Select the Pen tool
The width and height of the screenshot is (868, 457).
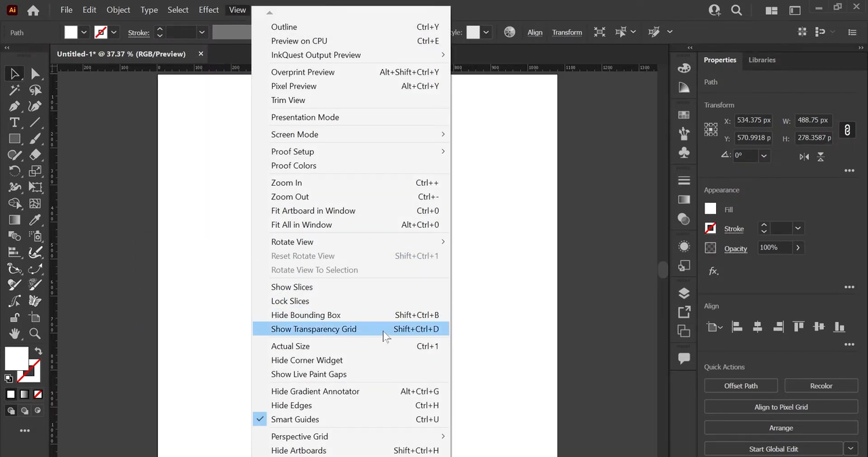(14, 106)
